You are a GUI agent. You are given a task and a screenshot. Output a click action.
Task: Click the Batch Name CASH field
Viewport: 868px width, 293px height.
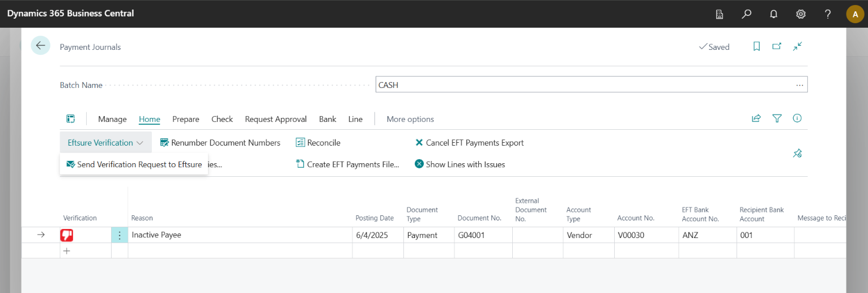592,85
